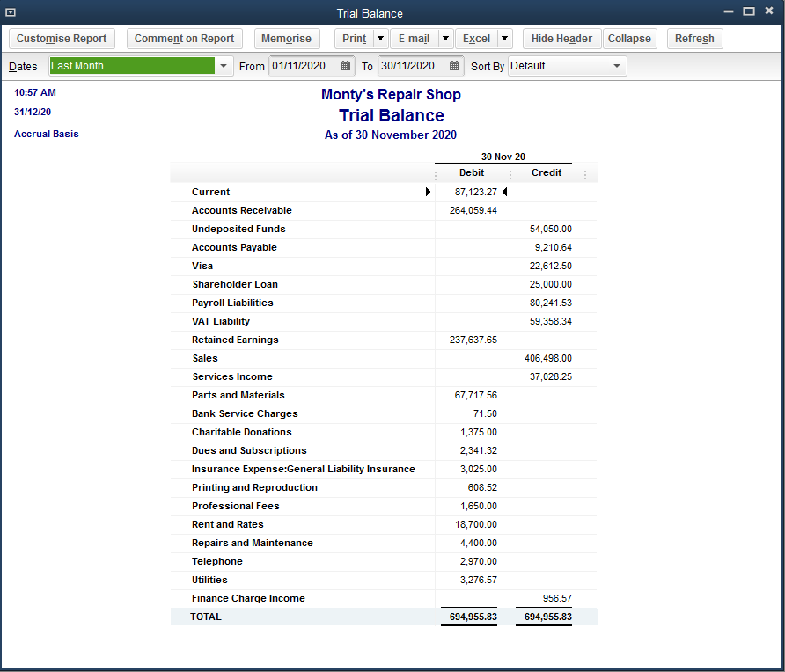Viewport: 785px width, 672px height.
Task: Select Shareholder Loan credit 25,000.00
Action: tap(551, 285)
